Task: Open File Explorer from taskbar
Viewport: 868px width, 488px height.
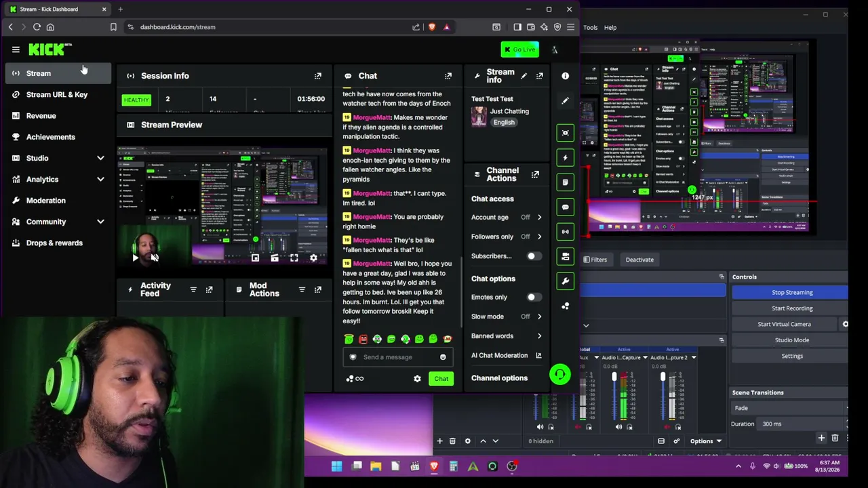Action: click(376, 466)
